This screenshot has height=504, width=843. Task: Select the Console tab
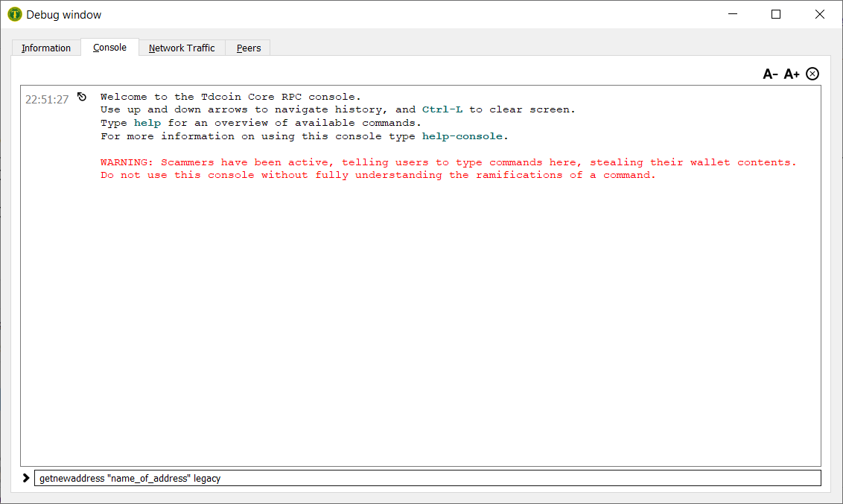point(109,48)
